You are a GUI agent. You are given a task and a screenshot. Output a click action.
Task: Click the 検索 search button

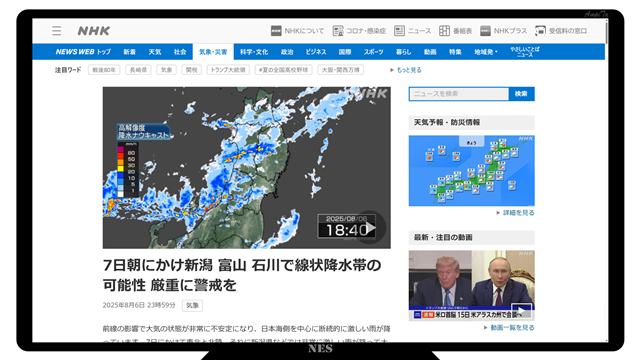click(x=521, y=94)
